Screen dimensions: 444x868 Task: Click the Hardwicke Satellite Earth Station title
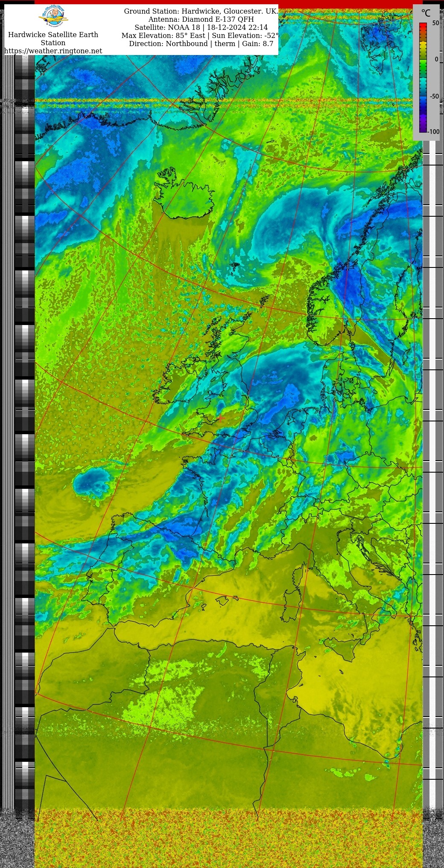[53, 38]
